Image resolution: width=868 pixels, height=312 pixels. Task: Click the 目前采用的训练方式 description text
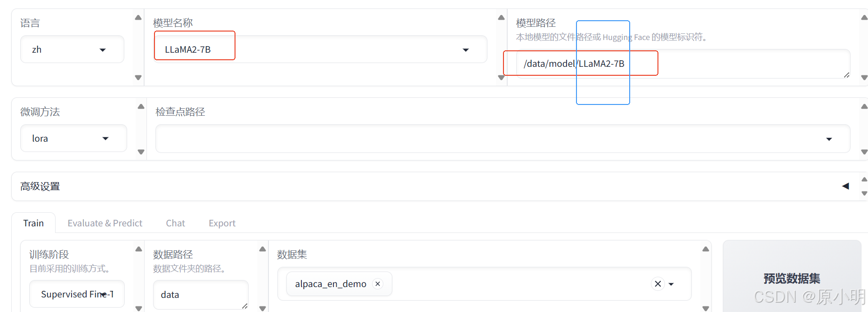[x=71, y=268]
